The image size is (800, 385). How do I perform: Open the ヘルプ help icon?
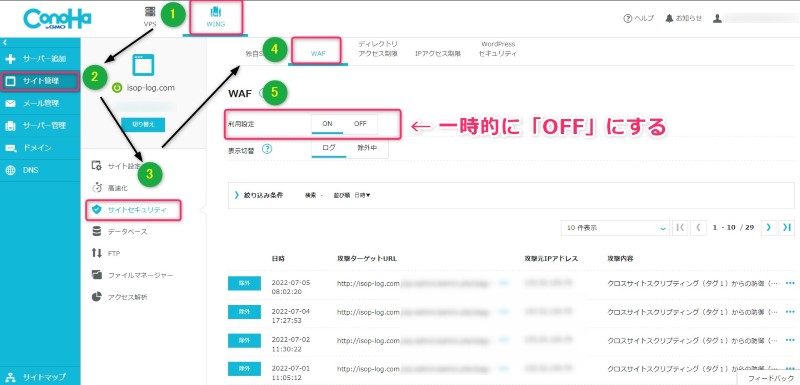point(638,18)
